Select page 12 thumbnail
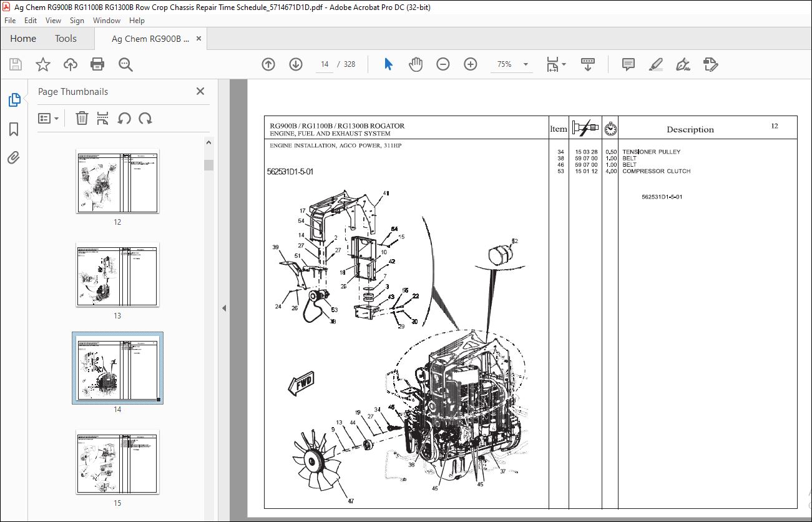 [117, 181]
